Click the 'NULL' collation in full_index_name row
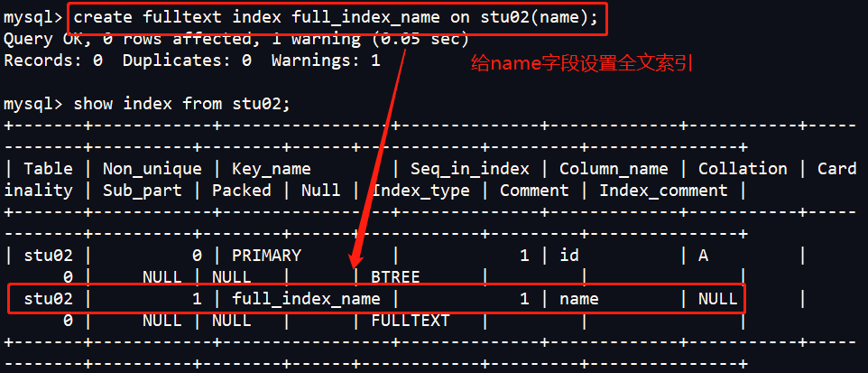 tap(717, 299)
